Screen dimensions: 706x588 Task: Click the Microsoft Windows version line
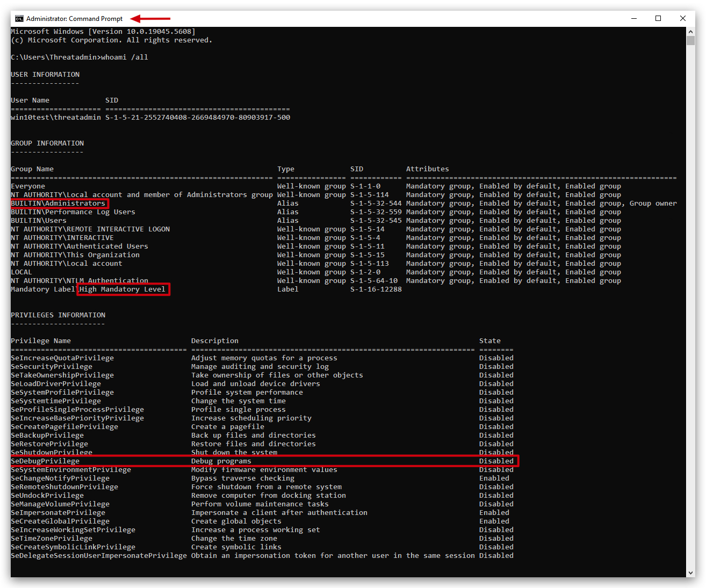103,32
